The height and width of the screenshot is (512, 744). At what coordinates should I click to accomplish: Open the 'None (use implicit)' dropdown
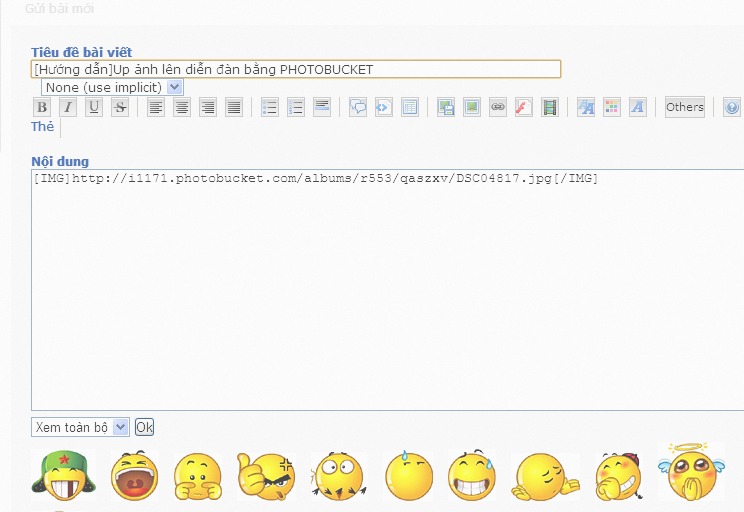[x=112, y=88]
